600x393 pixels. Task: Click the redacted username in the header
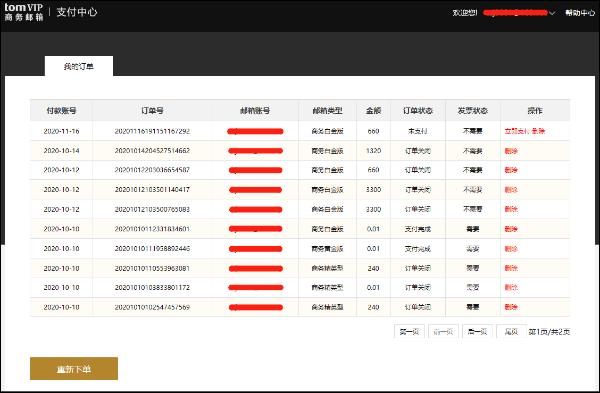pyautogui.click(x=515, y=13)
